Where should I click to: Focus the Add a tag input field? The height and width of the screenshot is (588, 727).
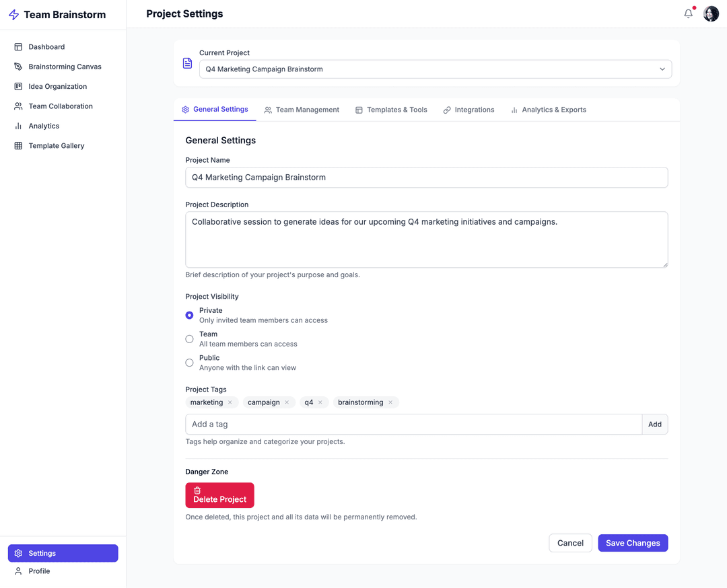[413, 425]
